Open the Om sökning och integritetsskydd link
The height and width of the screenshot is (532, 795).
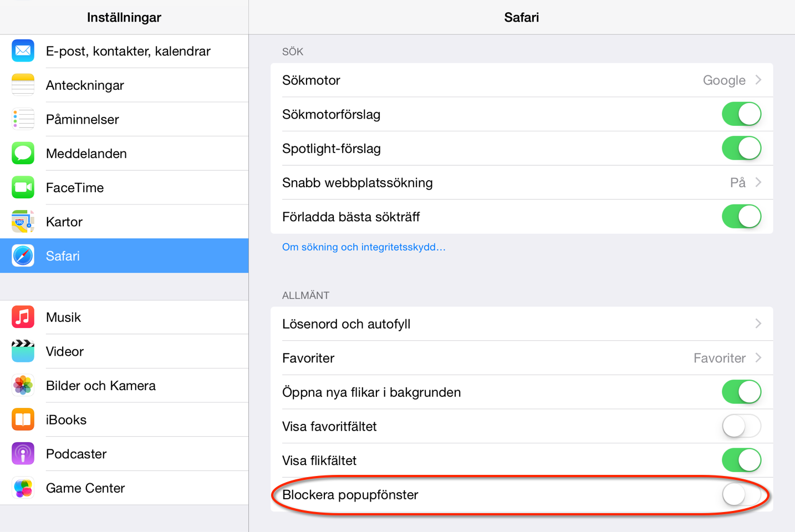[x=364, y=247]
